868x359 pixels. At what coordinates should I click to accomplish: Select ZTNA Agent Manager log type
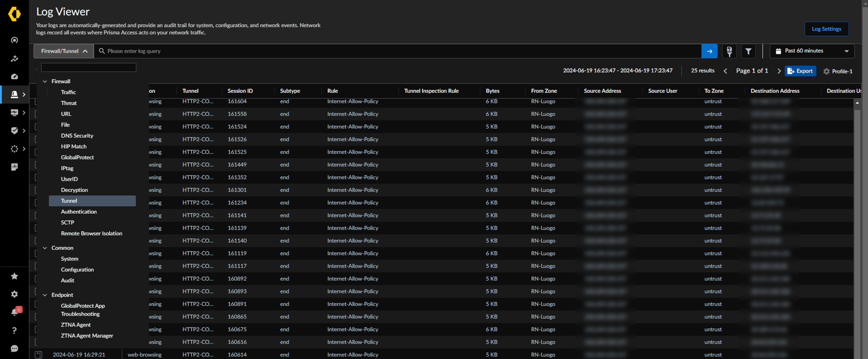(x=87, y=336)
